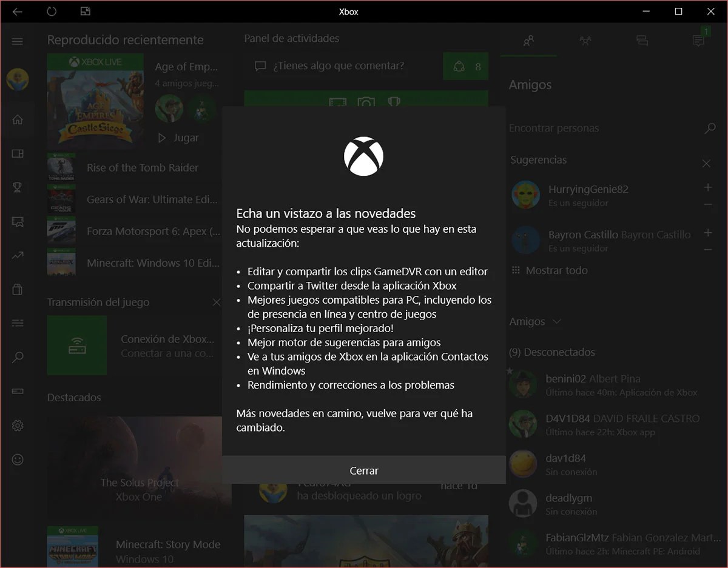The image size is (728, 568).
Task: Click your profile avatar icon
Action: point(17,79)
